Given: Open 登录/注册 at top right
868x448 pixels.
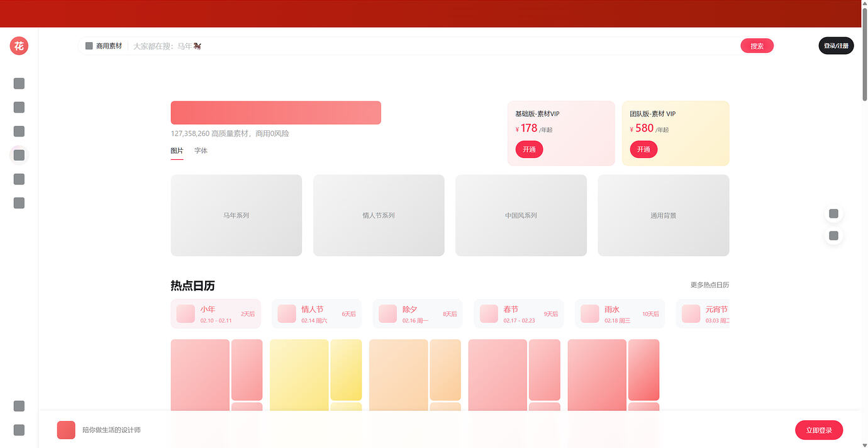Looking at the screenshot, I should coord(836,46).
